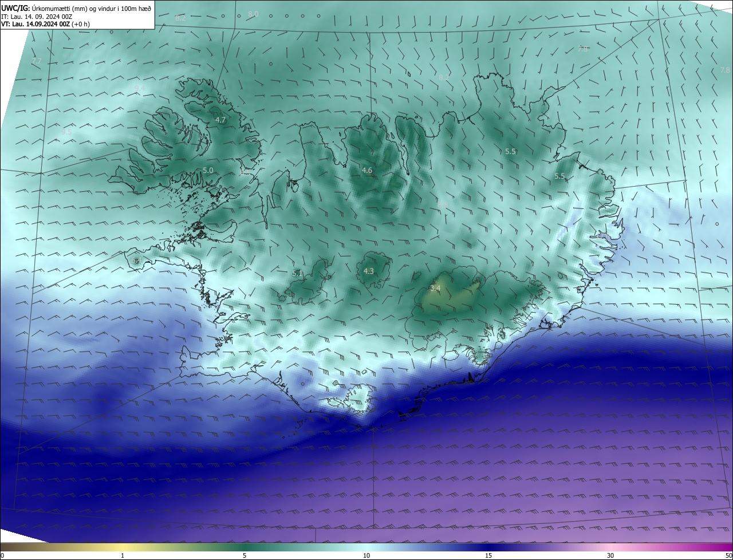Click the colorbar tick label 50
733x560 pixels.
pos(728,555)
